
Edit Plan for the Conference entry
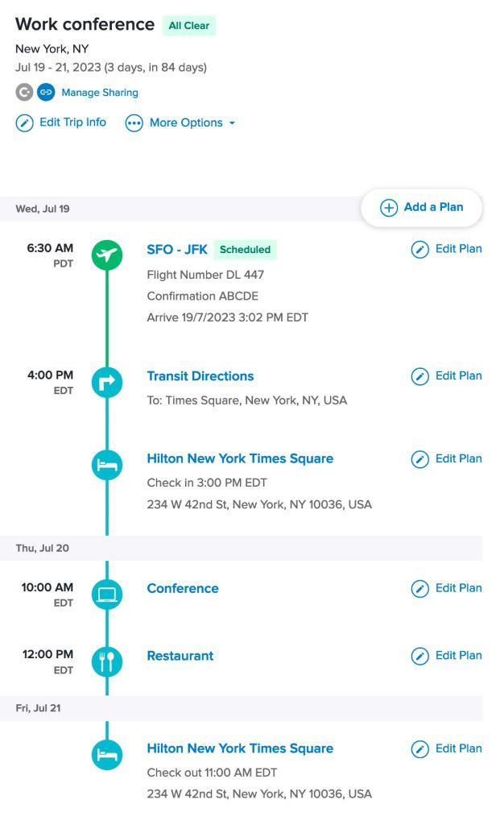click(x=447, y=588)
